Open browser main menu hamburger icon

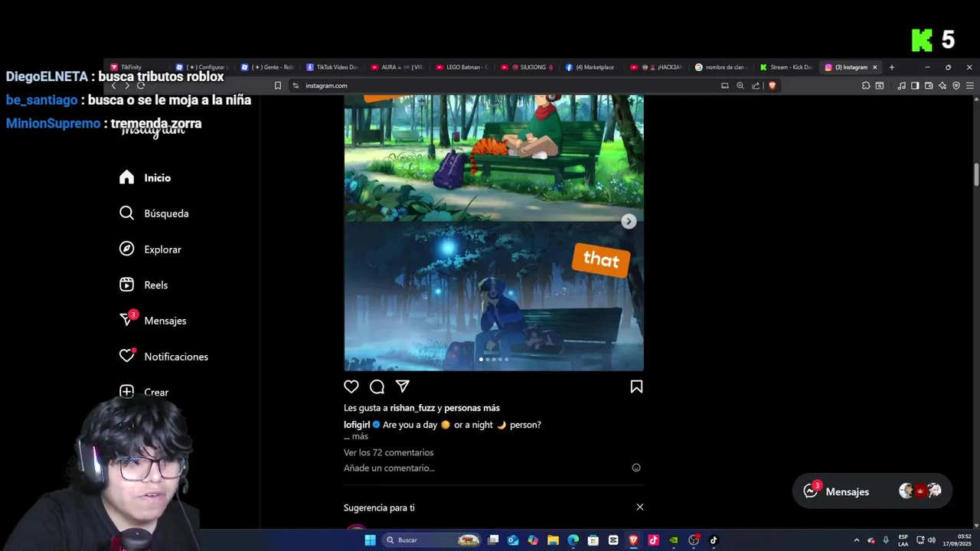tap(970, 86)
